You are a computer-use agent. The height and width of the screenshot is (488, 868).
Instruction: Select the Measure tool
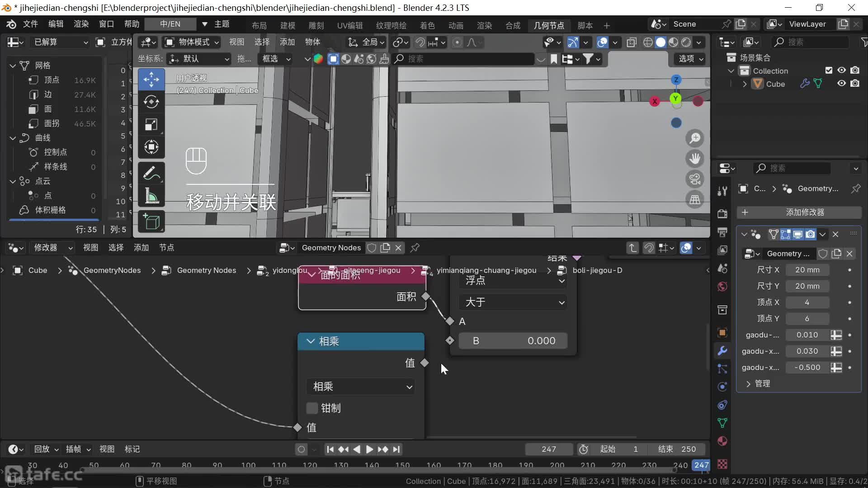(x=151, y=196)
